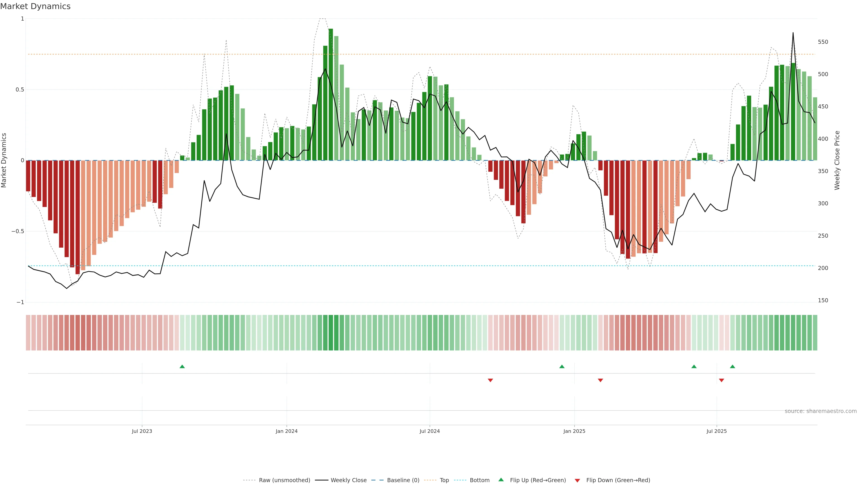Hide the Top threshold line via legend
This screenshot has height=488, width=868.
[444, 480]
